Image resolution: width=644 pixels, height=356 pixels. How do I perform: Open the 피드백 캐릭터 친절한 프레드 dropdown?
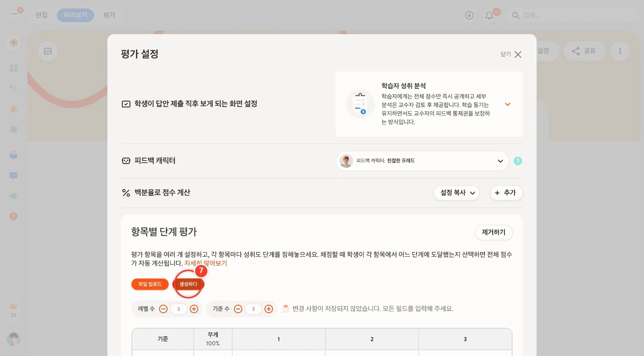pyautogui.click(x=422, y=161)
